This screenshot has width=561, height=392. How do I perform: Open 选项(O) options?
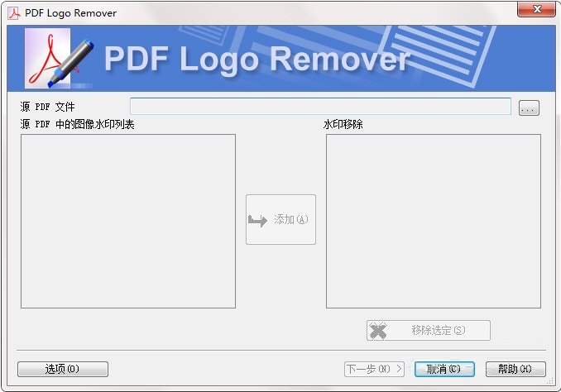pos(63,369)
